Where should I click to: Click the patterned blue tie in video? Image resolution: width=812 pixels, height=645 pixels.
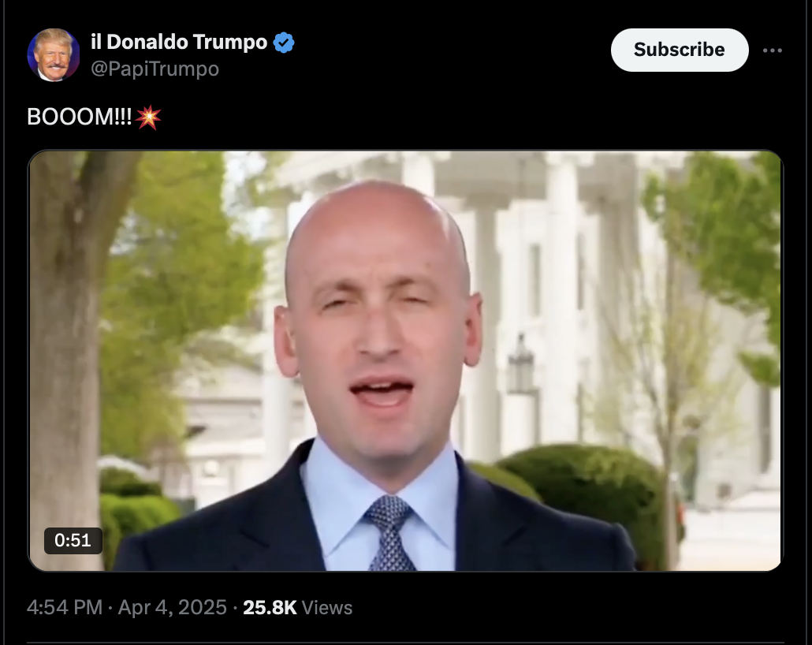coord(389,532)
